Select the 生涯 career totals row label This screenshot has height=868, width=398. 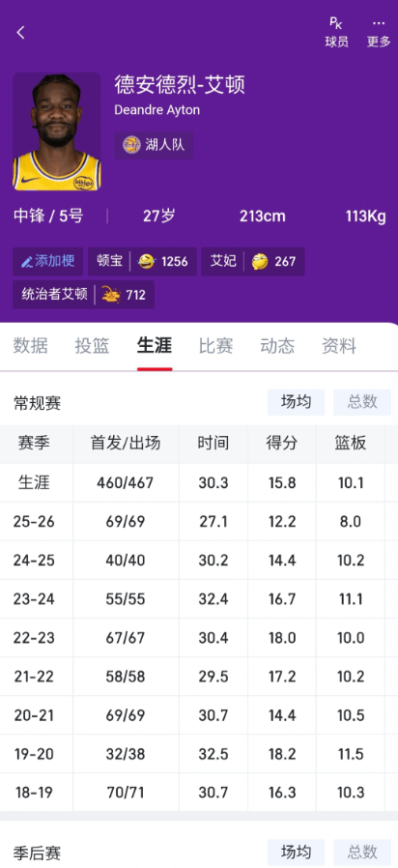coord(35,482)
